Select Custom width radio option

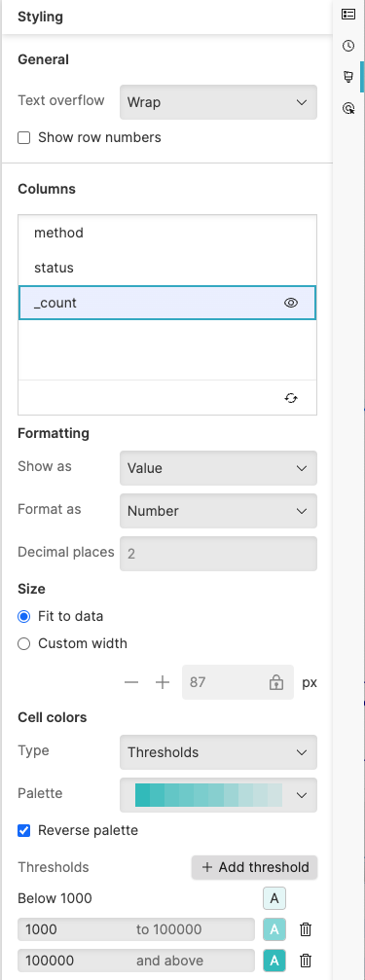coord(23,643)
